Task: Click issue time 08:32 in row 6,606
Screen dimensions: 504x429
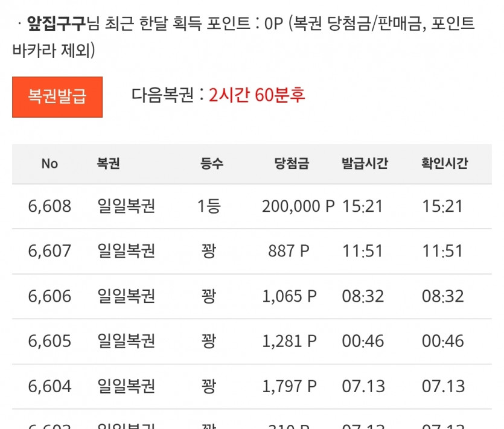Action: point(363,296)
